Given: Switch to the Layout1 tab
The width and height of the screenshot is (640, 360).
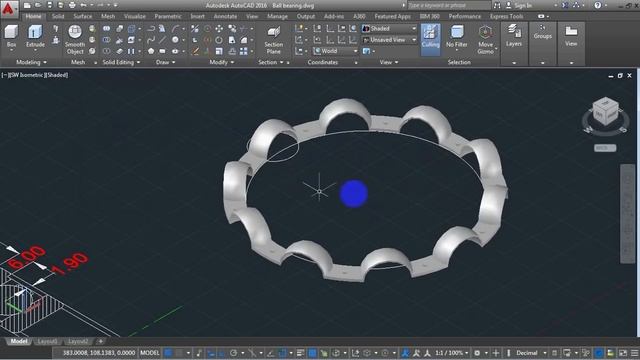Looking at the screenshot, I should point(47,341).
